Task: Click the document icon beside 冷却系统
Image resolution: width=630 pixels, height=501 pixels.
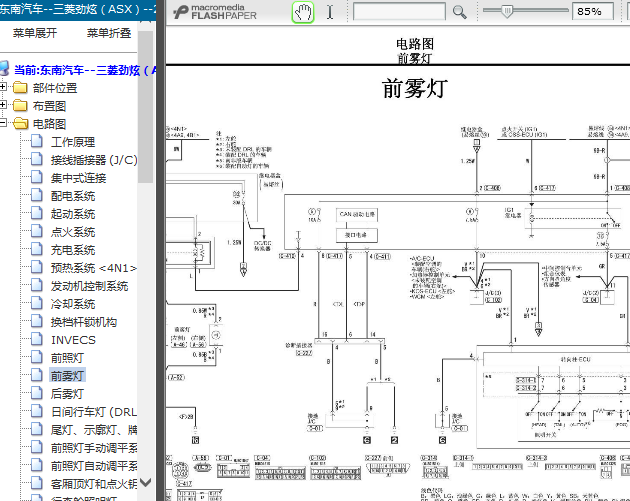Action: 37,303
